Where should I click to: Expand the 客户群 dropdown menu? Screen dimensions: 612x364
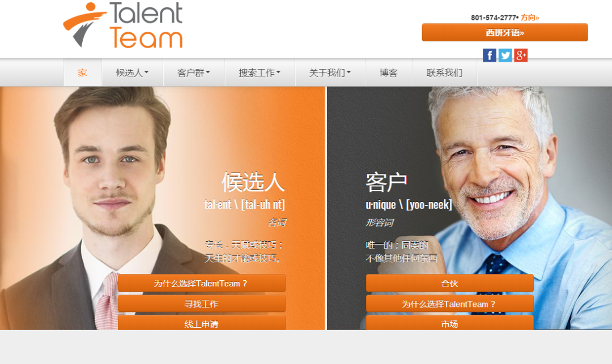click(194, 72)
